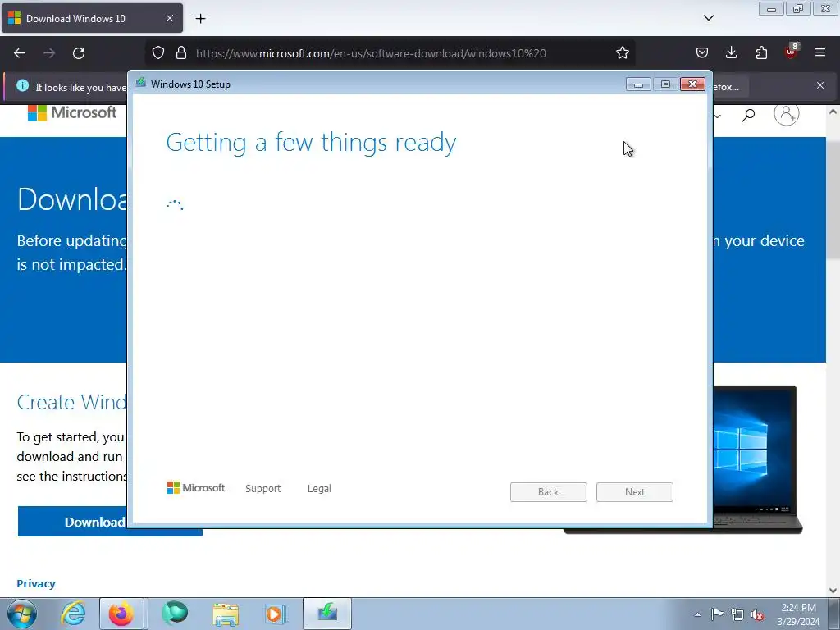840x630 pixels.
Task: Click the Windows 10 laptop image
Action: point(758,459)
